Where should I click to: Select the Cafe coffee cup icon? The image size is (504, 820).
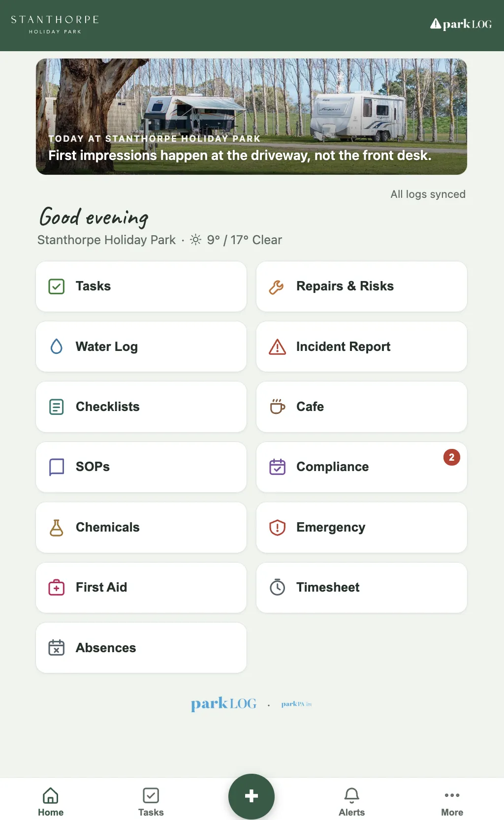tap(278, 407)
